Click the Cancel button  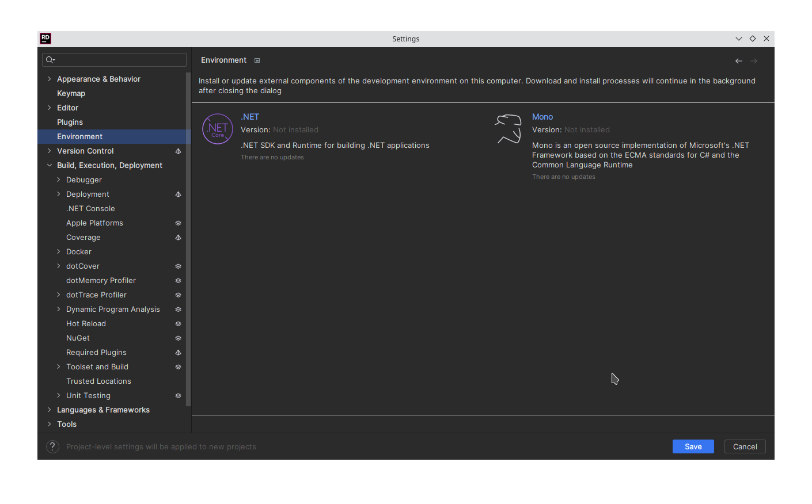(745, 446)
